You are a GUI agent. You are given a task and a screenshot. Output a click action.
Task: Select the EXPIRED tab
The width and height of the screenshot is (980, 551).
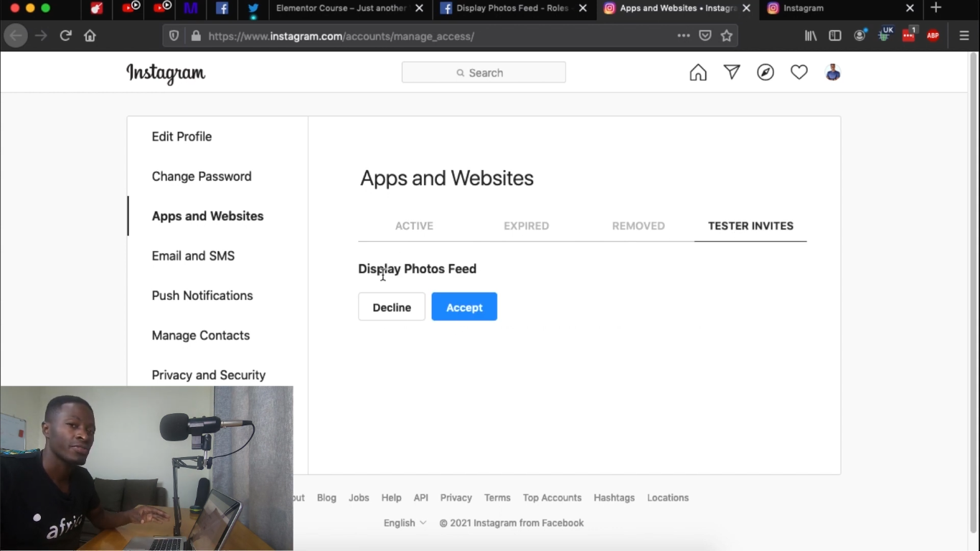pyautogui.click(x=526, y=226)
